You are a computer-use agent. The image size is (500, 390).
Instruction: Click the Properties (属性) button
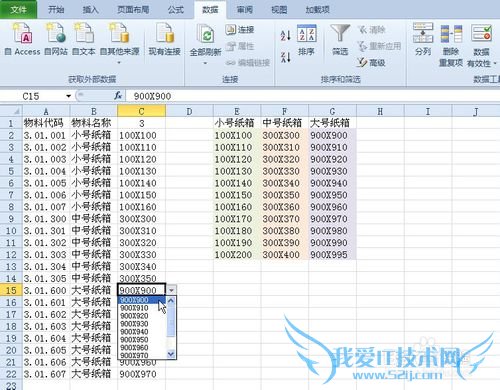pyautogui.click(x=240, y=46)
